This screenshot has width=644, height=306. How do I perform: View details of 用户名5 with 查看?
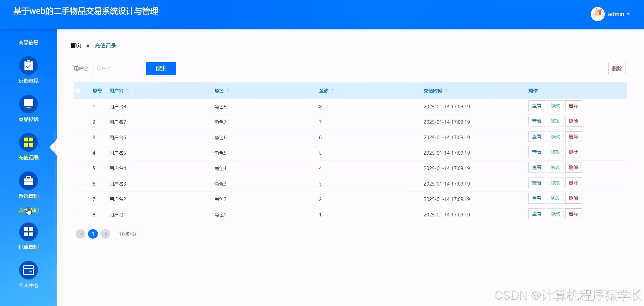pyautogui.click(x=536, y=152)
